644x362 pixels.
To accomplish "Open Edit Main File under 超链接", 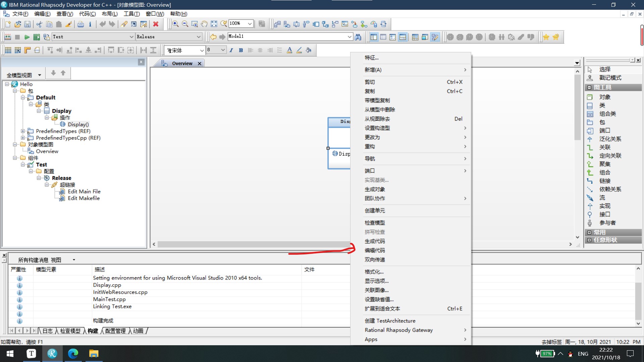I will (x=84, y=191).
